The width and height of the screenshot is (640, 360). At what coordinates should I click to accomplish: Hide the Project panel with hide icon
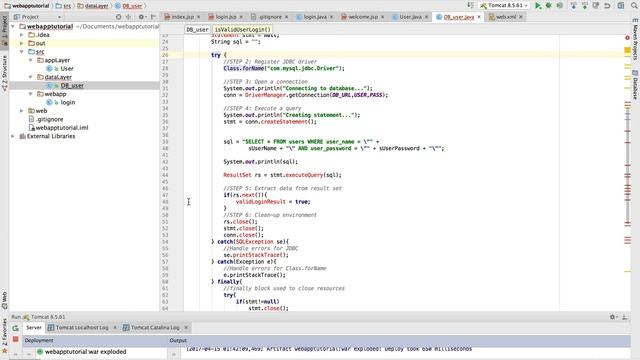click(x=153, y=17)
